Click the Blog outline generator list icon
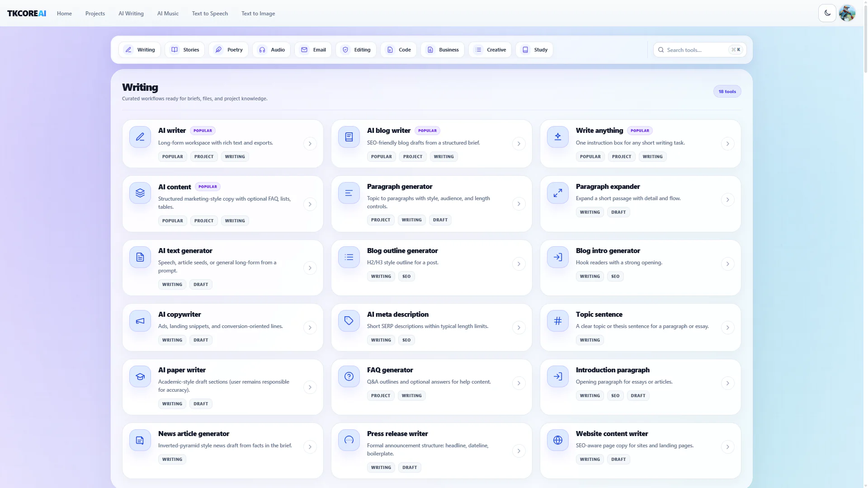The width and height of the screenshot is (868, 488). pyautogui.click(x=349, y=257)
